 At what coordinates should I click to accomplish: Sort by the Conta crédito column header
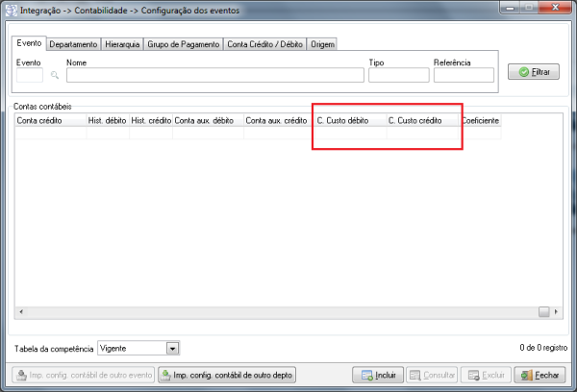point(50,121)
